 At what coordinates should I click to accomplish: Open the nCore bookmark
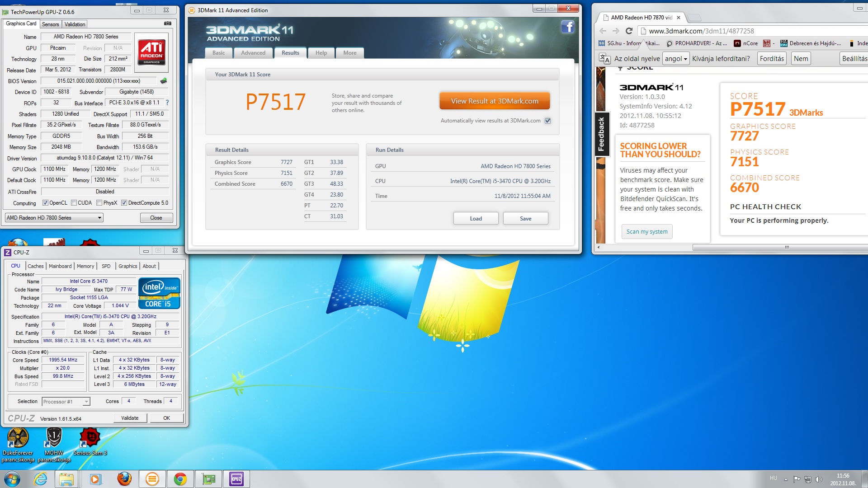746,43
